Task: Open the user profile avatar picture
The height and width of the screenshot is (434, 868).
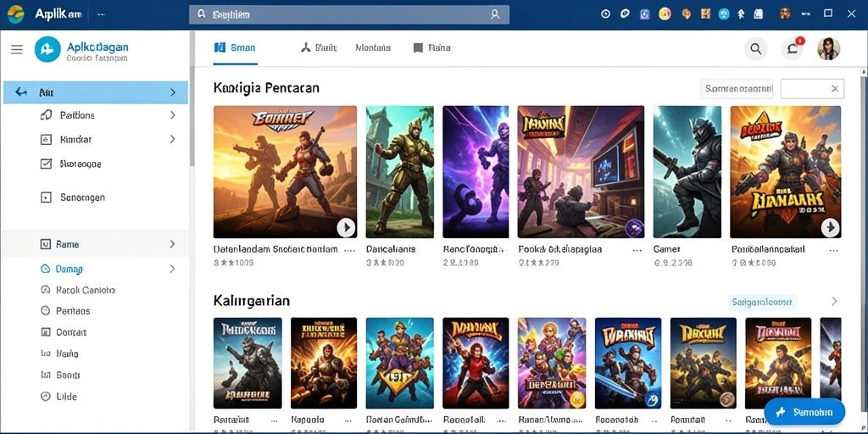Action: [829, 48]
